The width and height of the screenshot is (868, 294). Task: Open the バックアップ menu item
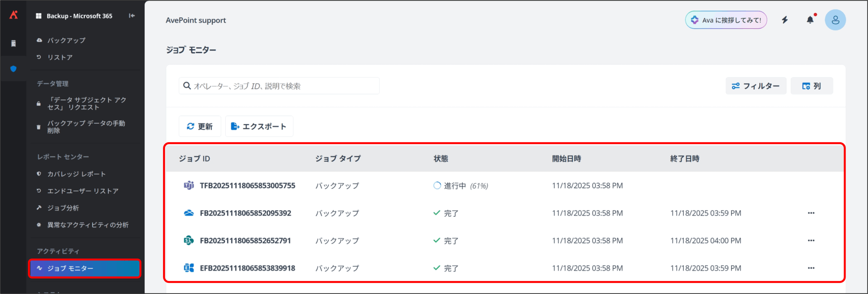coord(66,40)
